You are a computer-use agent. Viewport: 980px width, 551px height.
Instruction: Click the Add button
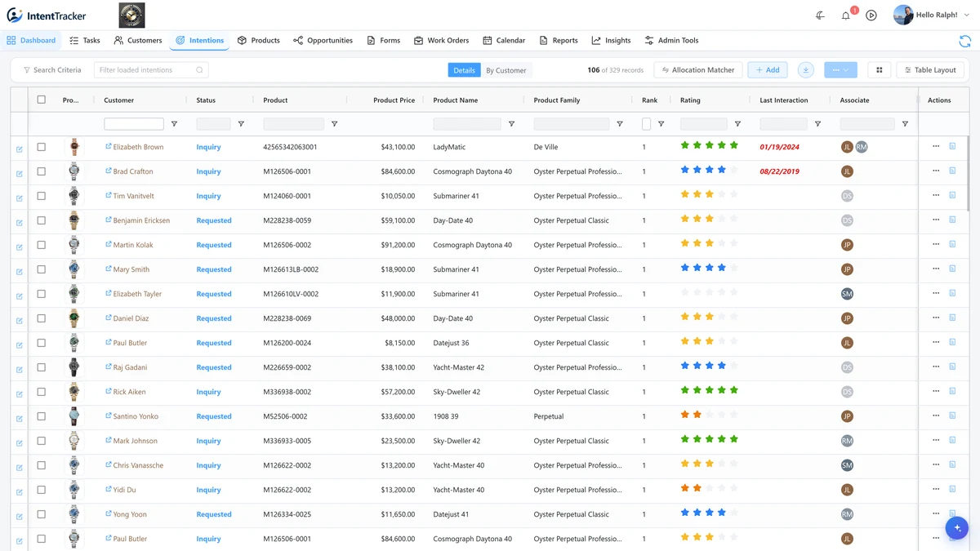[x=768, y=70]
